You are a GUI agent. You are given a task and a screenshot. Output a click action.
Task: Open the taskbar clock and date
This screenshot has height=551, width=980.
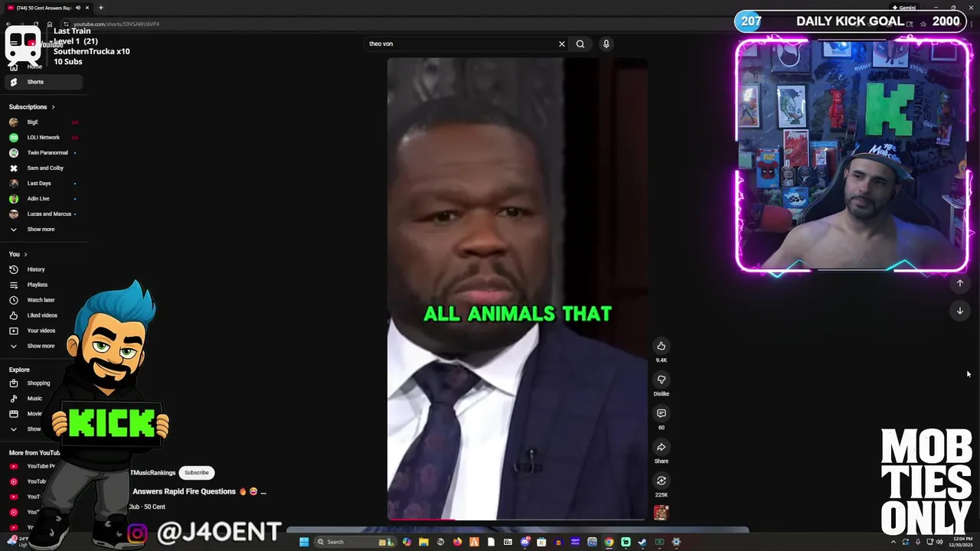point(959,542)
